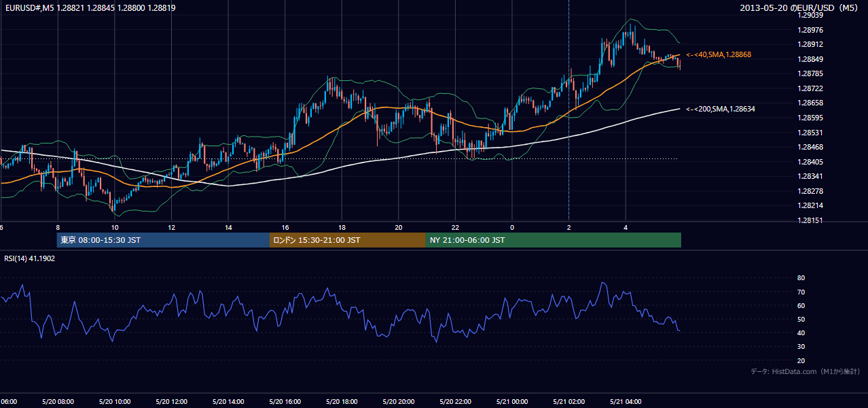Click the RSI(14) 41.1902 indicator label

(31, 259)
